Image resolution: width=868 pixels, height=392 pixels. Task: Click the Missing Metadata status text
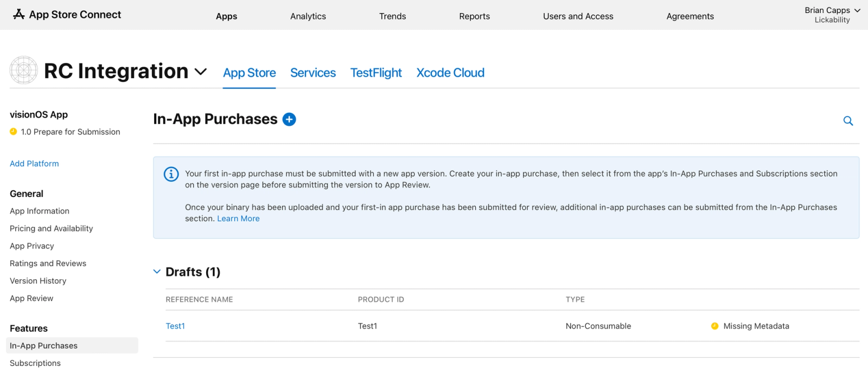coord(756,326)
